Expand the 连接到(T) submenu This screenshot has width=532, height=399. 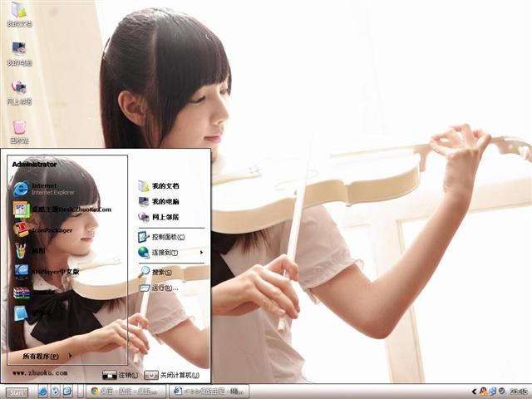170,253
